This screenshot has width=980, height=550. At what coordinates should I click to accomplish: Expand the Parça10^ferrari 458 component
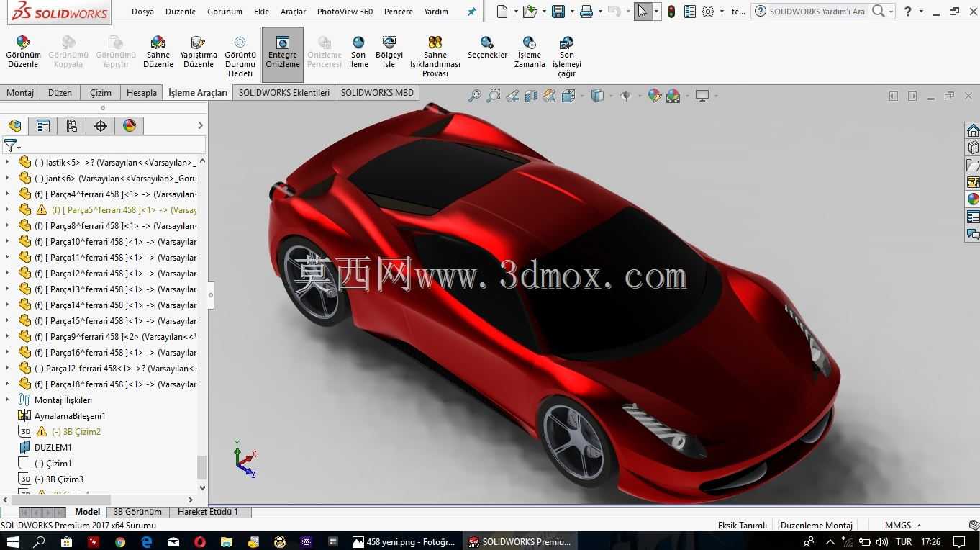pos(7,242)
